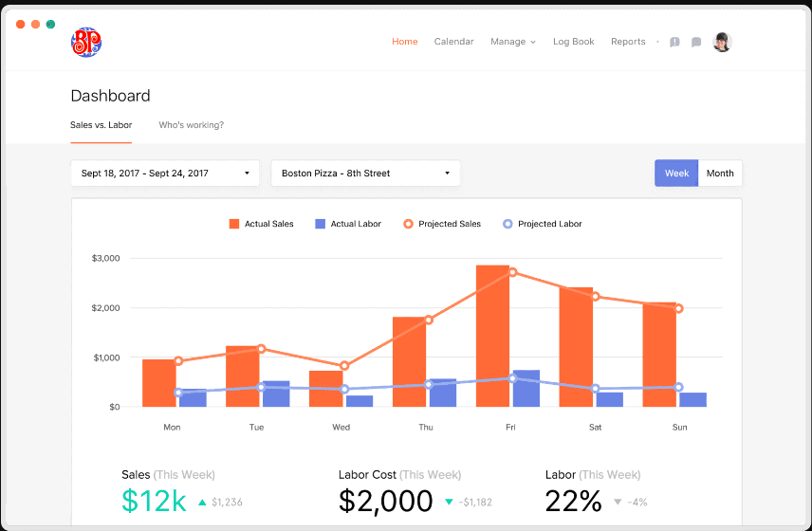The image size is (812, 531).
Task: Expand the Manage menu
Action: (x=512, y=42)
